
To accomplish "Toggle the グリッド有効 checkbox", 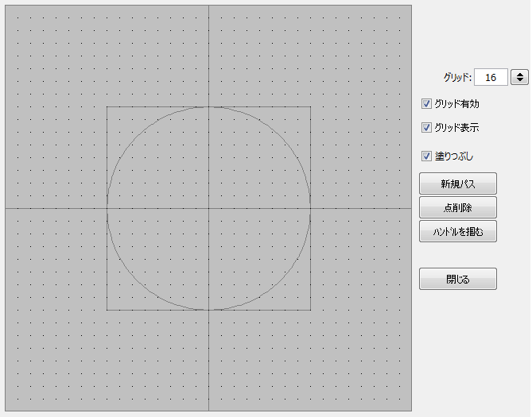I will click(426, 104).
